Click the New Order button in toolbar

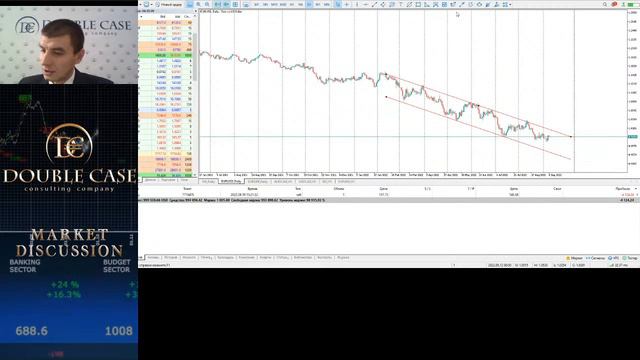pos(170,4)
